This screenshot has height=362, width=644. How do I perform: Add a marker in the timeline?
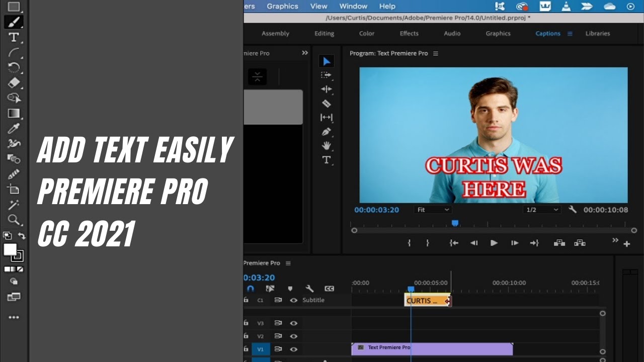point(290,289)
